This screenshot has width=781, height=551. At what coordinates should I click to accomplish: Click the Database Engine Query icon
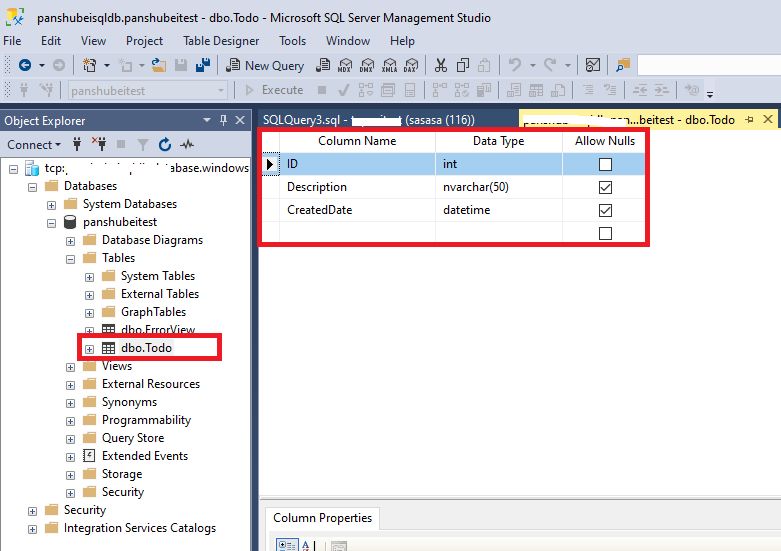(x=323, y=65)
